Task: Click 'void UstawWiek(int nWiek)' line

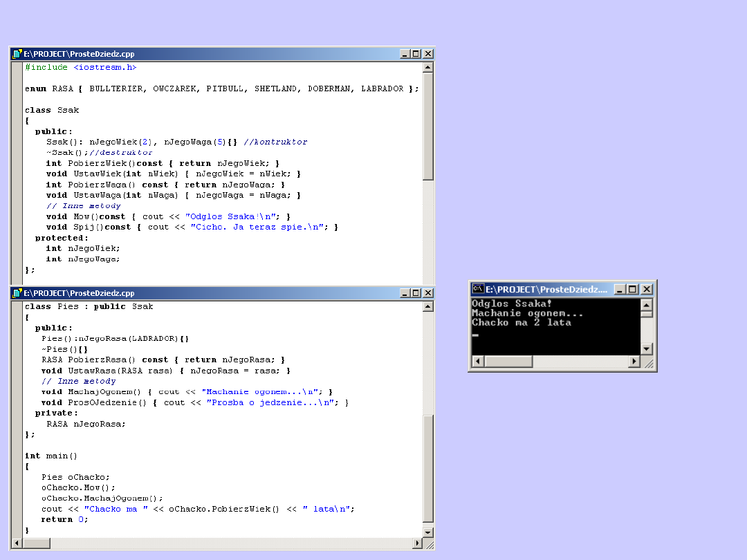Action: pos(174,174)
